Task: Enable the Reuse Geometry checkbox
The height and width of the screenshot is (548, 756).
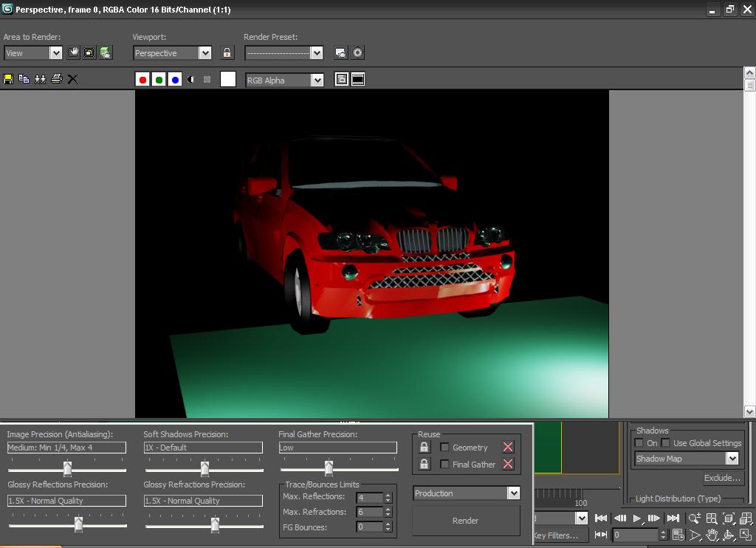Action: coord(444,447)
